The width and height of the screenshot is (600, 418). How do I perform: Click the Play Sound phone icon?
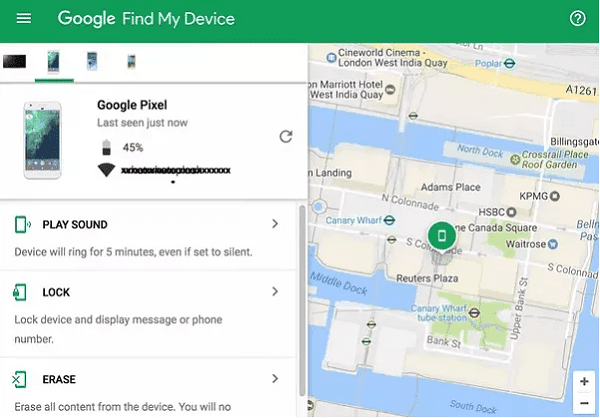[22, 225]
